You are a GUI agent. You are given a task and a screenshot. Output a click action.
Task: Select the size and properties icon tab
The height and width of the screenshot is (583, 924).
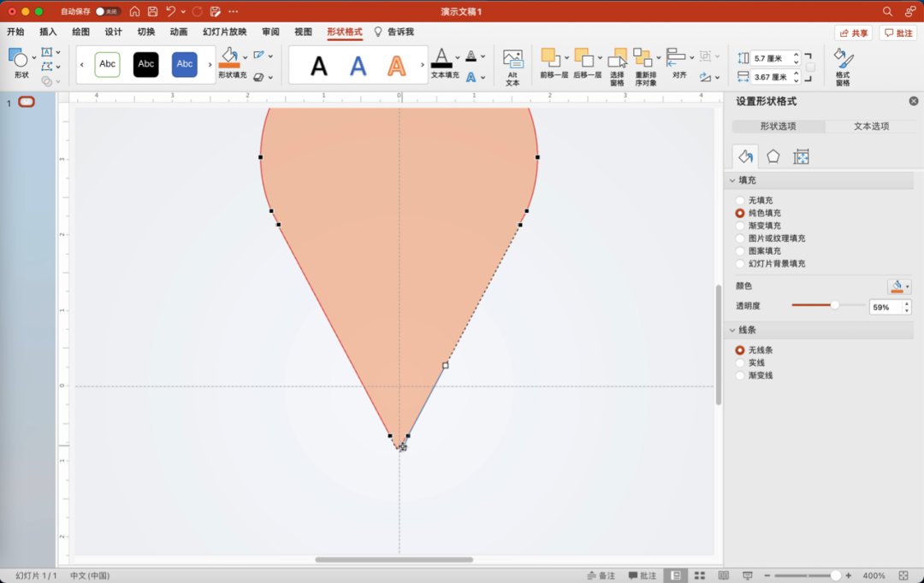point(801,156)
